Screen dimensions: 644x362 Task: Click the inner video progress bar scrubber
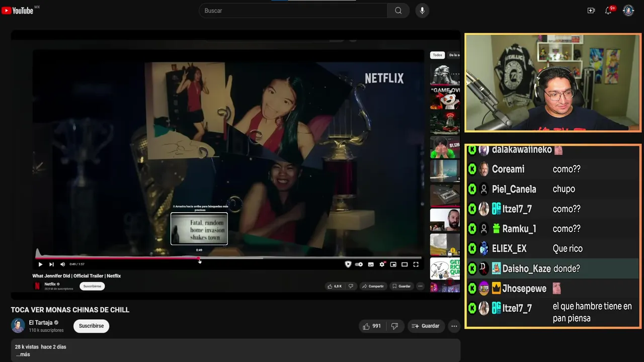199,258
